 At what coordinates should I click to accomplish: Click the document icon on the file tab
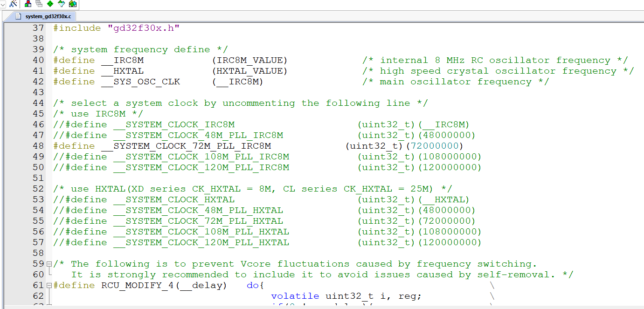pos(17,15)
